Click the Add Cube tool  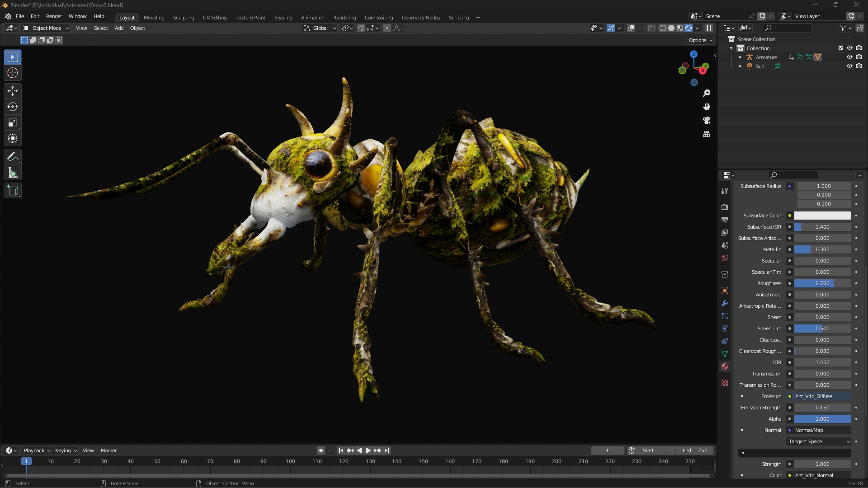point(13,191)
